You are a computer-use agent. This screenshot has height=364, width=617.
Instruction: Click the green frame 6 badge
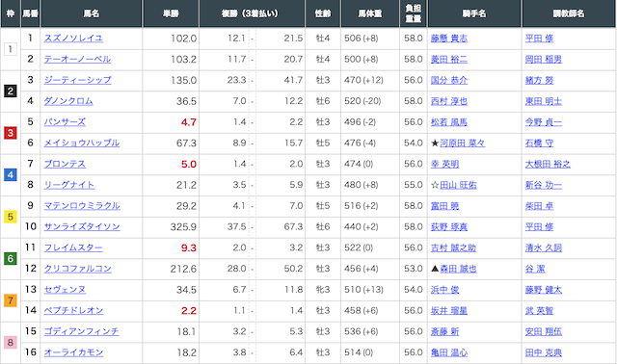tap(11, 258)
